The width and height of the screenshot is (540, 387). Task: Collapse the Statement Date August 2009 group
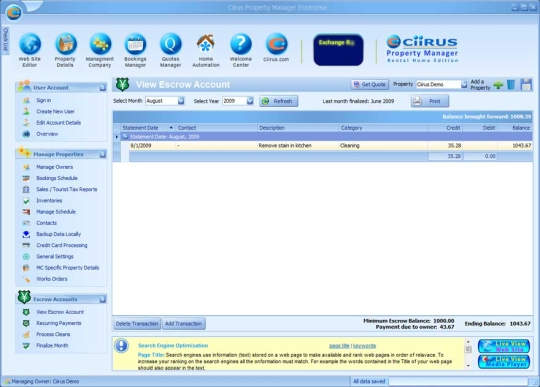[x=125, y=137]
